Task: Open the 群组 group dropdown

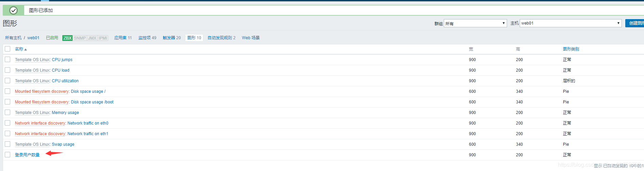Action: [x=475, y=23]
